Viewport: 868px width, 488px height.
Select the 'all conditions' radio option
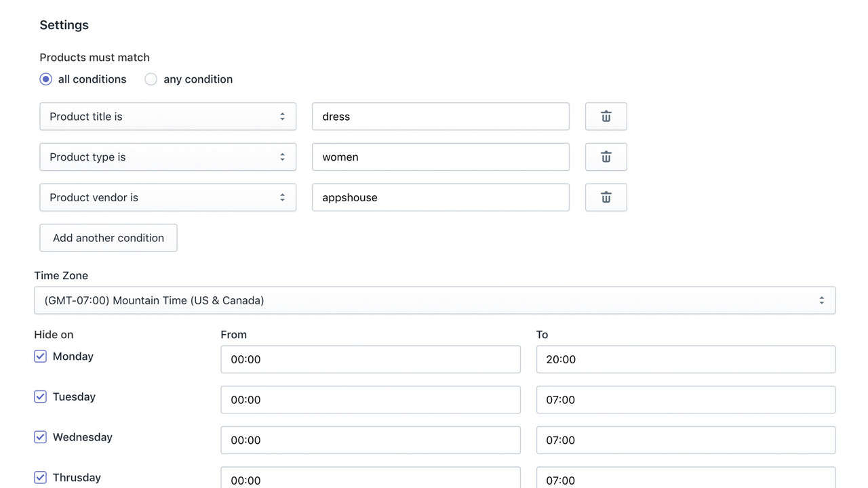pyautogui.click(x=46, y=79)
